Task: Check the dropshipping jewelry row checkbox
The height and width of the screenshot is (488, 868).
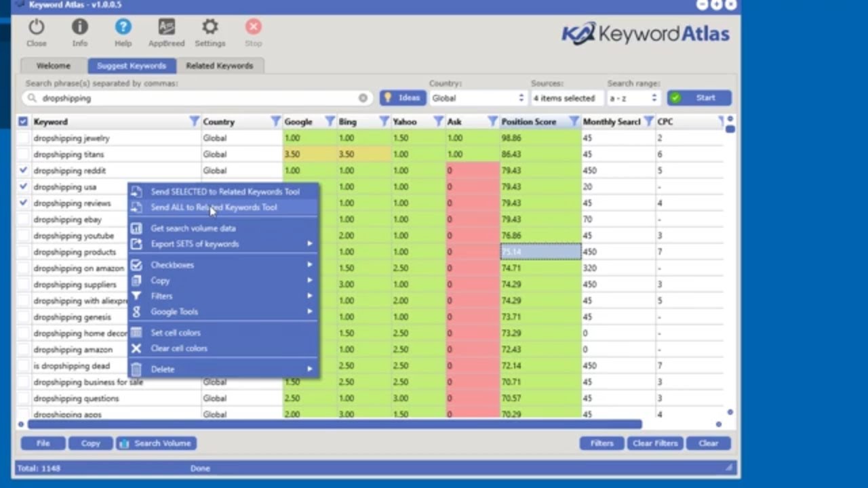Action: [23, 138]
